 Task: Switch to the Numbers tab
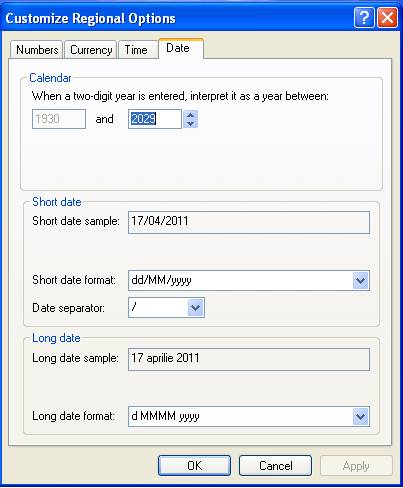click(37, 50)
